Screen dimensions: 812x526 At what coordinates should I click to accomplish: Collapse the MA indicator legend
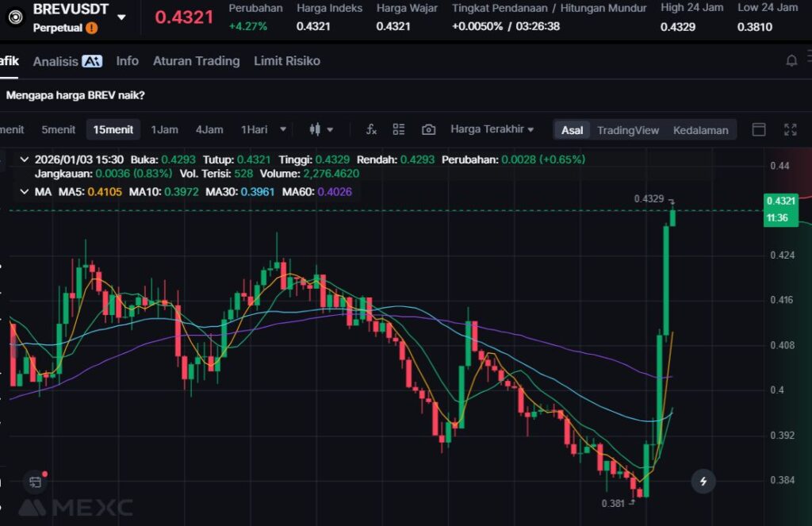point(24,191)
